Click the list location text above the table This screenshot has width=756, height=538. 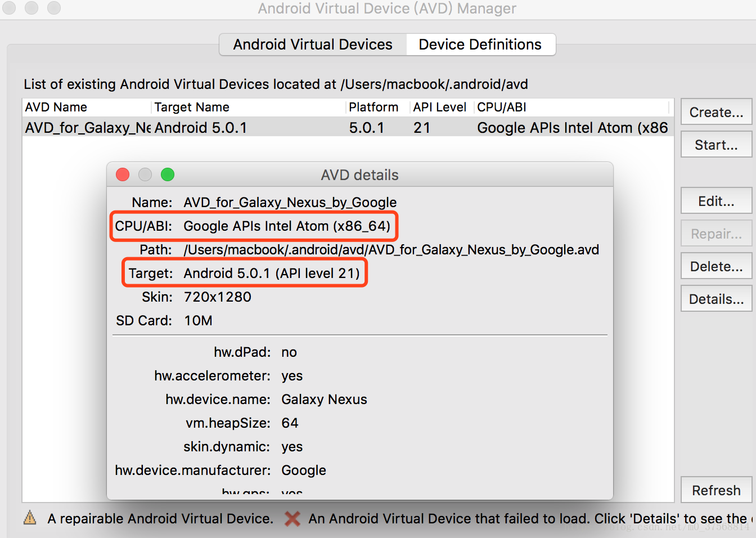coord(276,84)
